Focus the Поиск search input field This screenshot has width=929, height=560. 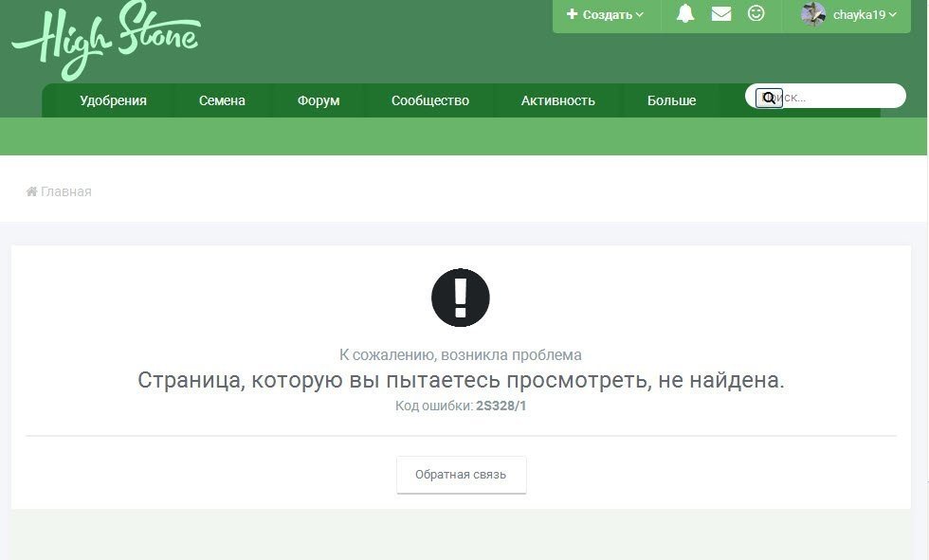(826, 97)
